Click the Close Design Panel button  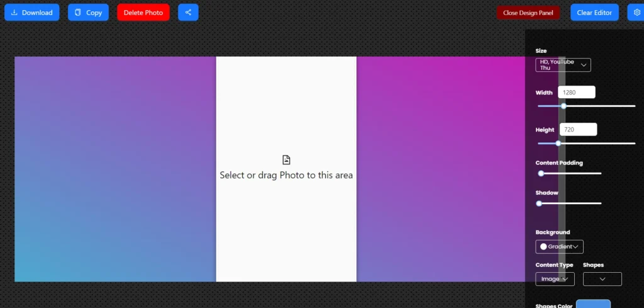[528, 13]
